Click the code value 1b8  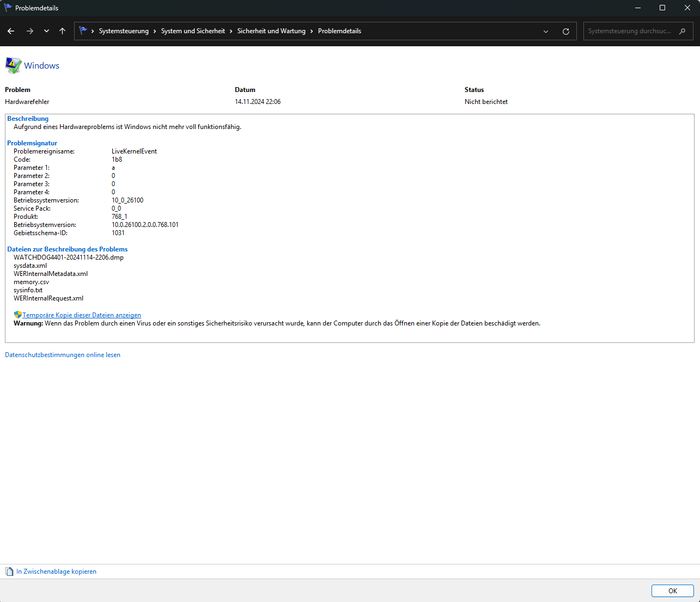(117, 159)
